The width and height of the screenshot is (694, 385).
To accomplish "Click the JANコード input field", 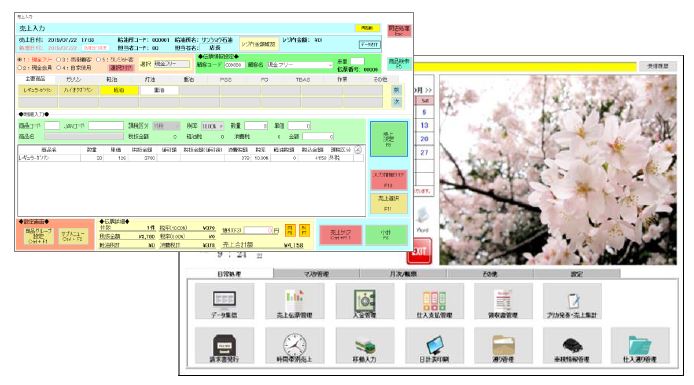I will click(x=106, y=126).
